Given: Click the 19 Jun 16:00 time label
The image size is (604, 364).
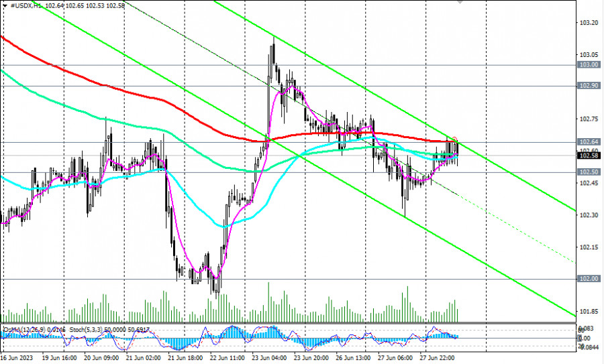Looking at the screenshot, I should point(59,358).
